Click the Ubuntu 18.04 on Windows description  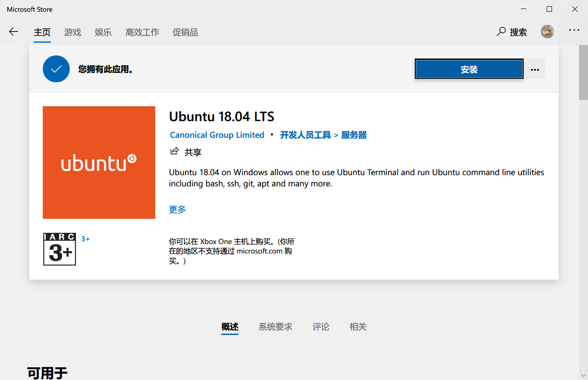[x=356, y=178]
